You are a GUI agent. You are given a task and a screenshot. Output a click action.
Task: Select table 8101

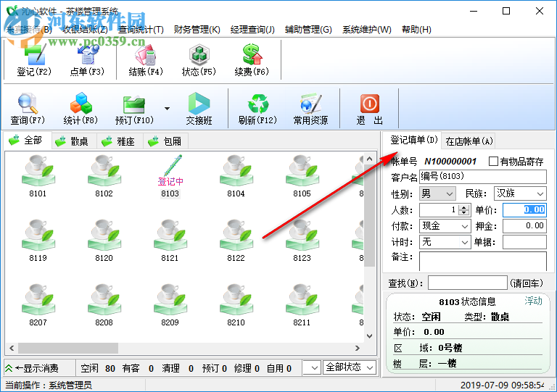pyautogui.click(x=38, y=176)
